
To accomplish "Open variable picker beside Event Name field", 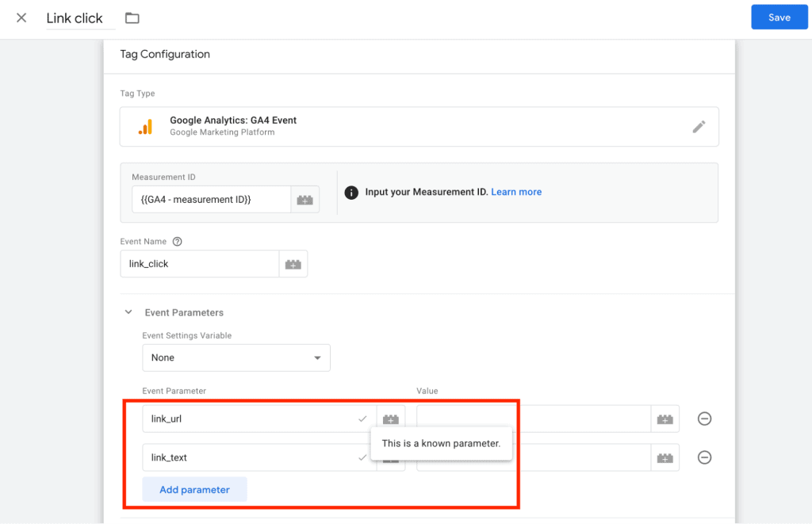I will (x=293, y=262).
